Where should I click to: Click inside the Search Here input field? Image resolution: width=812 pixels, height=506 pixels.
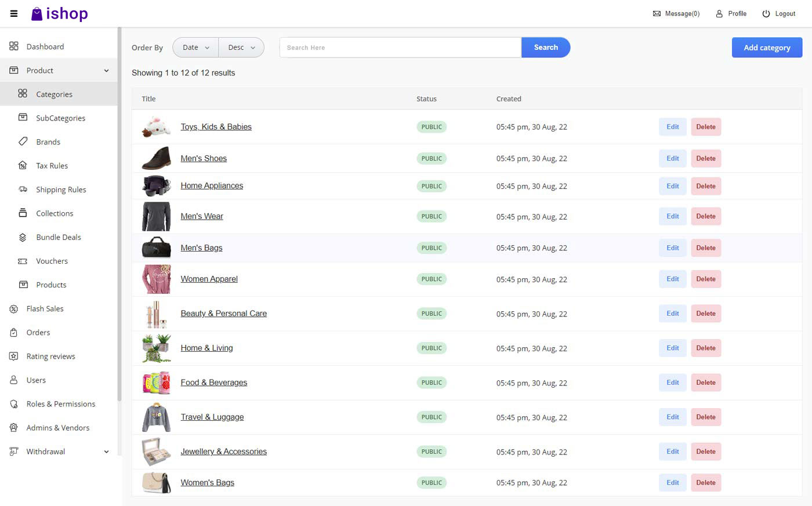point(400,48)
